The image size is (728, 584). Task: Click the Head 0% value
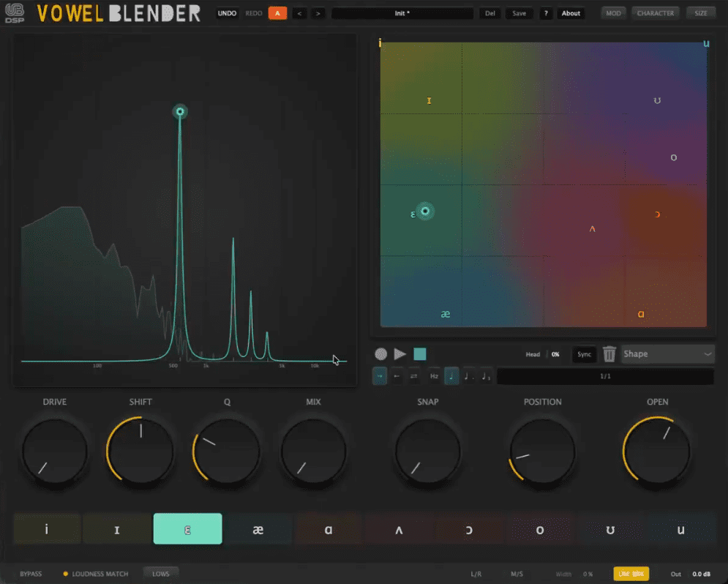555,354
